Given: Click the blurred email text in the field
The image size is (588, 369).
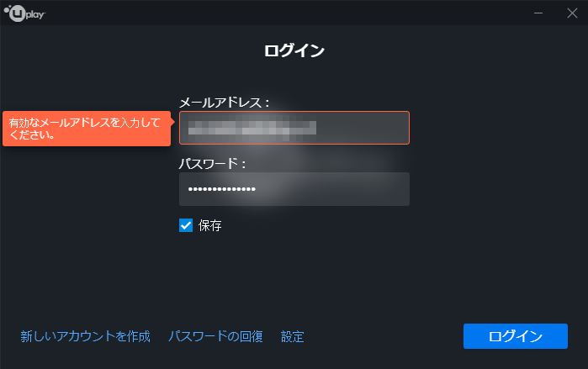Looking at the screenshot, I should [252, 128].
